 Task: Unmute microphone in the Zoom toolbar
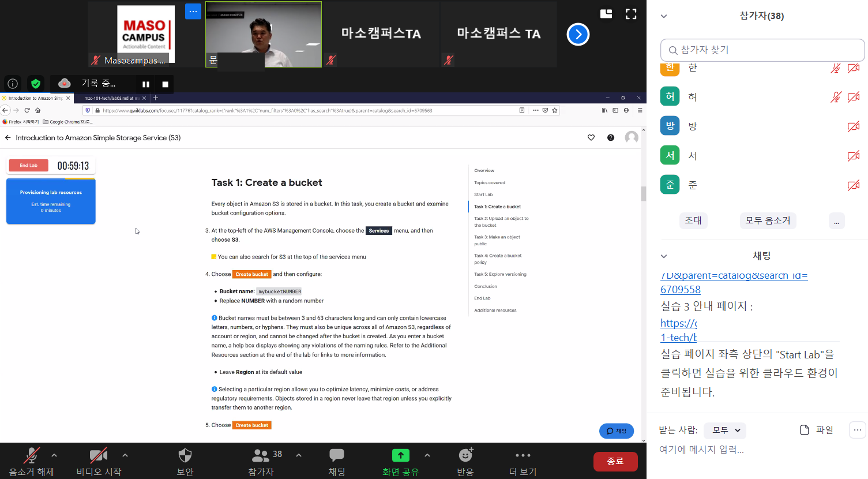click(31, 456)
